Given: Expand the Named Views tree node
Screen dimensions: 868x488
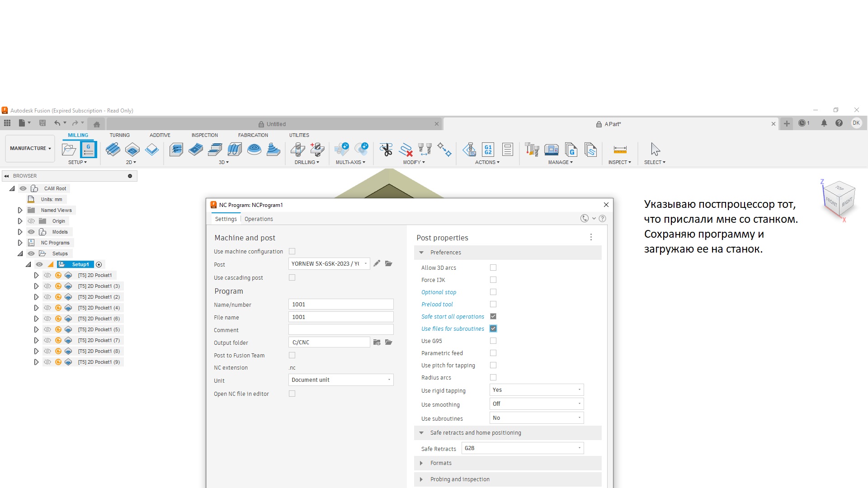Looking at the screenshot, I should [20, 210].
